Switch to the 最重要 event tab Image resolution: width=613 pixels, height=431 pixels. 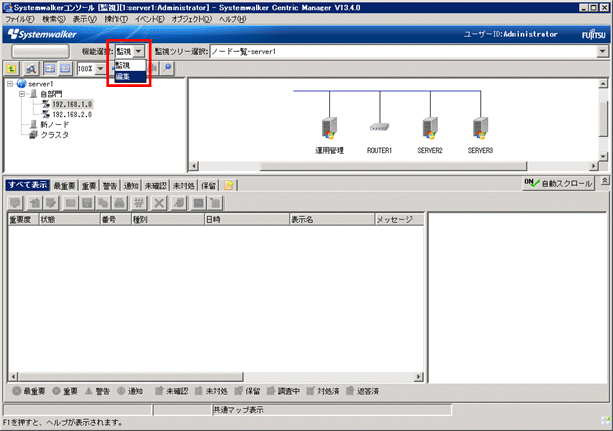click(65, 186)
